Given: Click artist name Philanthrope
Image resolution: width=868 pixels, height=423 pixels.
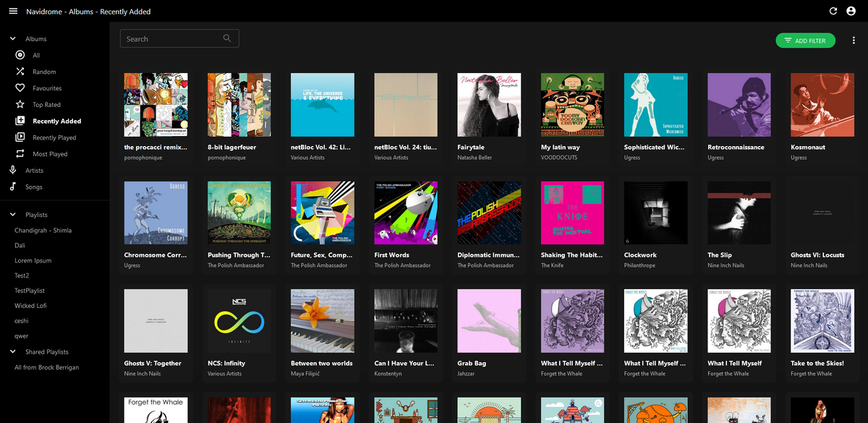Looking at the screenshot, I should (639, 265).
